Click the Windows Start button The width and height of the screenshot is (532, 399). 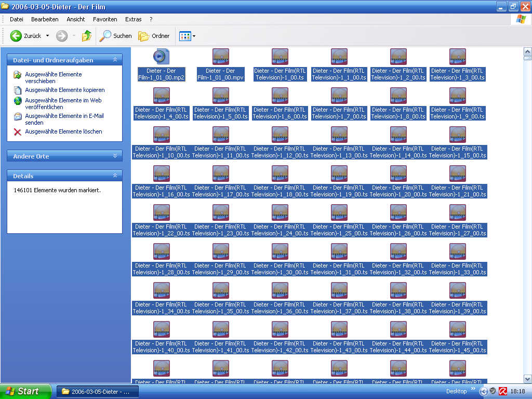[x=25, y=391]
